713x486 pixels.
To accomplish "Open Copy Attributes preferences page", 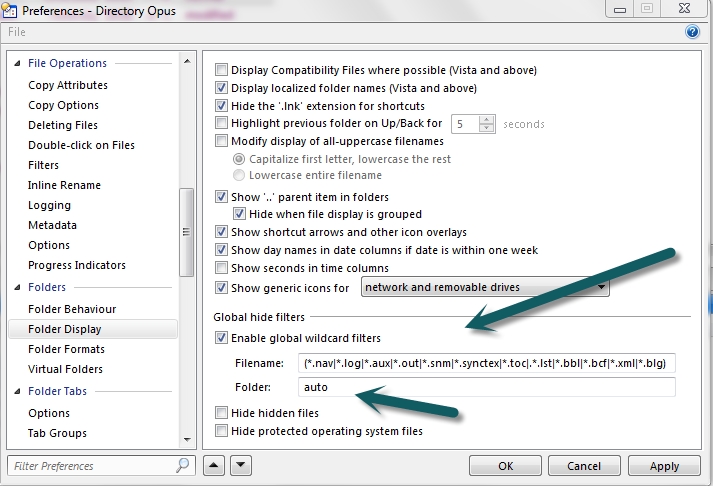I will click(68, 85).
